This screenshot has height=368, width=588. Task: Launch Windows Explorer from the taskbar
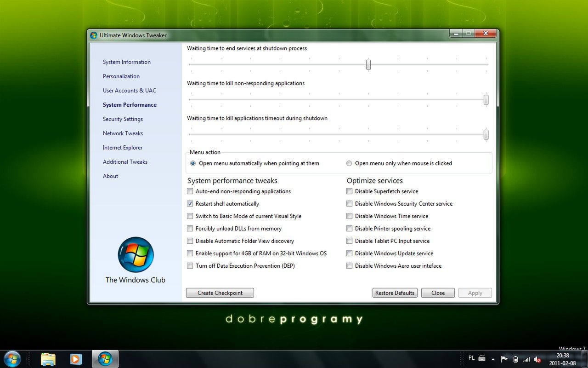pos(48,358)
